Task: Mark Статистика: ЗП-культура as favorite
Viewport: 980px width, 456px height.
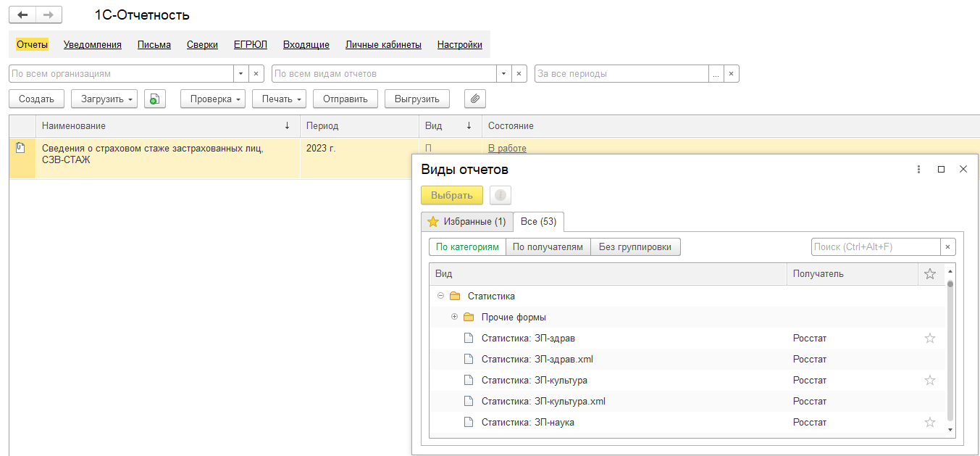Action: tap(930, 380)
